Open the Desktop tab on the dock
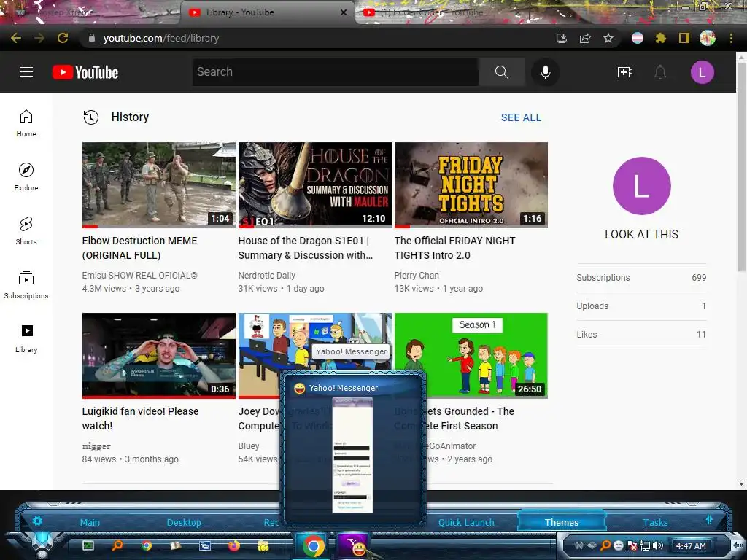This screenshot has width=747, height=560. [x=184, y=522]
